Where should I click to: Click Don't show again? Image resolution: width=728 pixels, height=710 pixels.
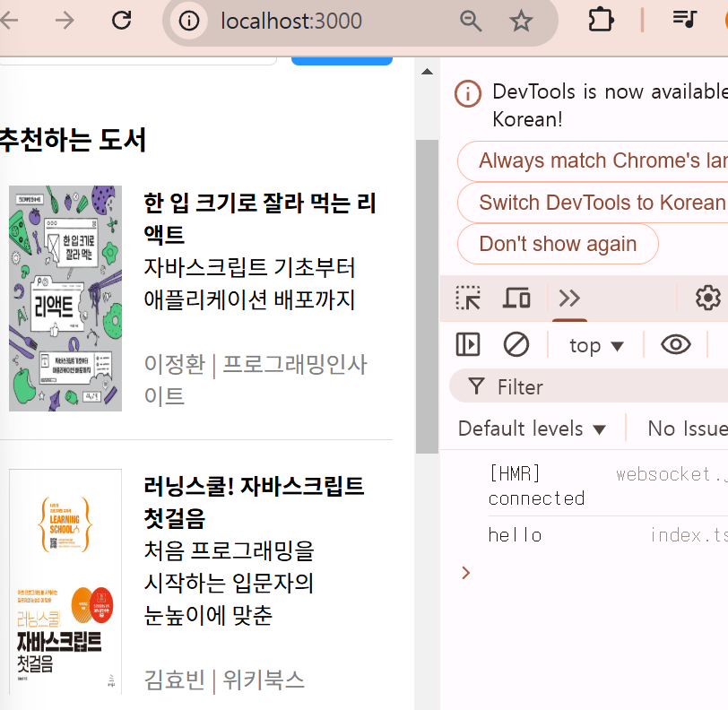(558, 244)
